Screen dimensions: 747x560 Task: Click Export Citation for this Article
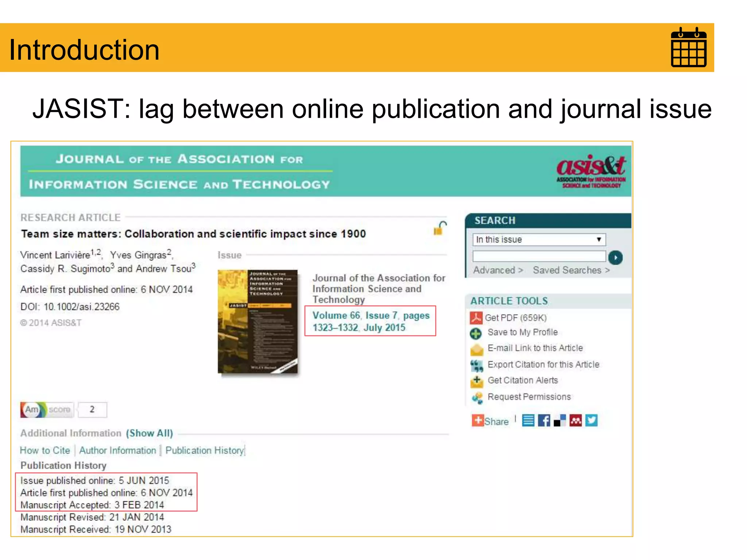[x=543, y=365]
